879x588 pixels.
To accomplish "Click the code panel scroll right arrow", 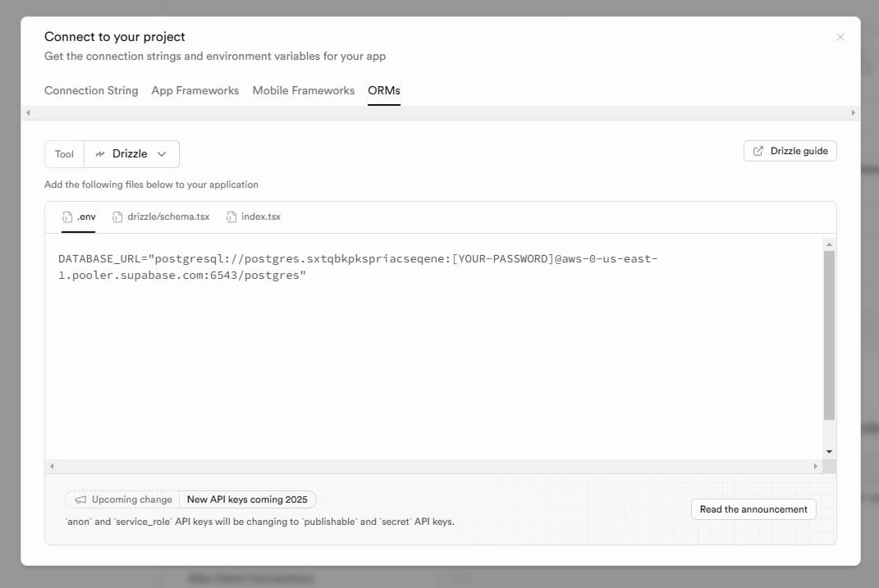I will (815, 466).
